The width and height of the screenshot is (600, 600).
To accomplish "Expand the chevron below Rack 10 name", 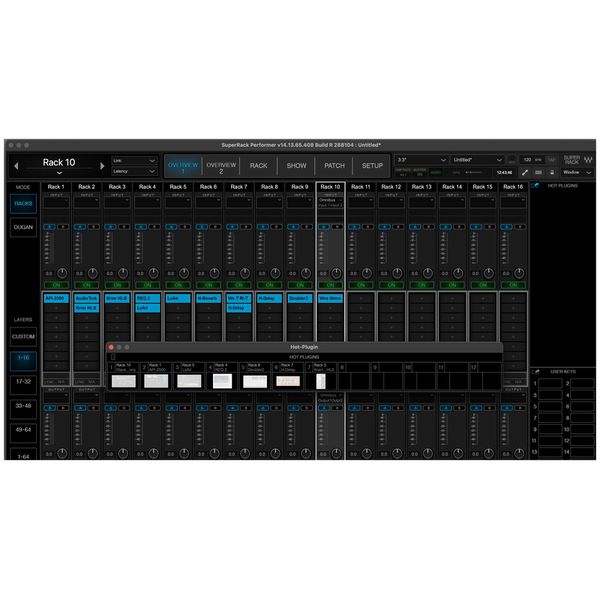I will click(59, 173).
